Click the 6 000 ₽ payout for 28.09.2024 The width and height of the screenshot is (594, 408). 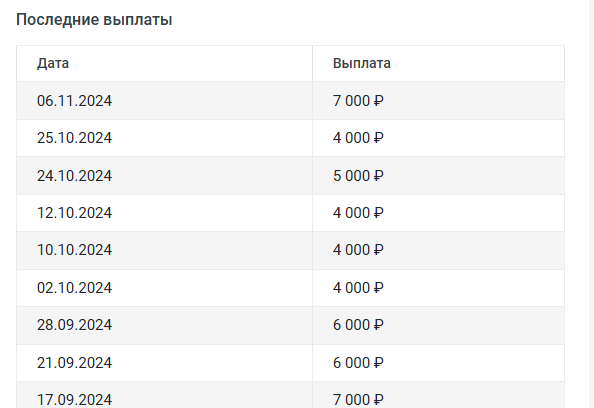tap(358, 325)
